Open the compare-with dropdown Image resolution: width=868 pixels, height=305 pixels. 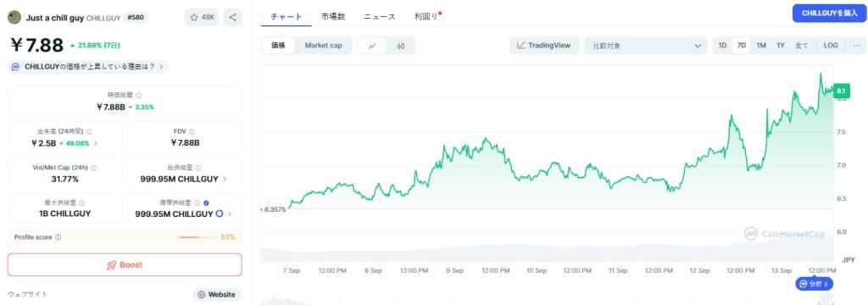pyautogui.click(x=645, y=46)
